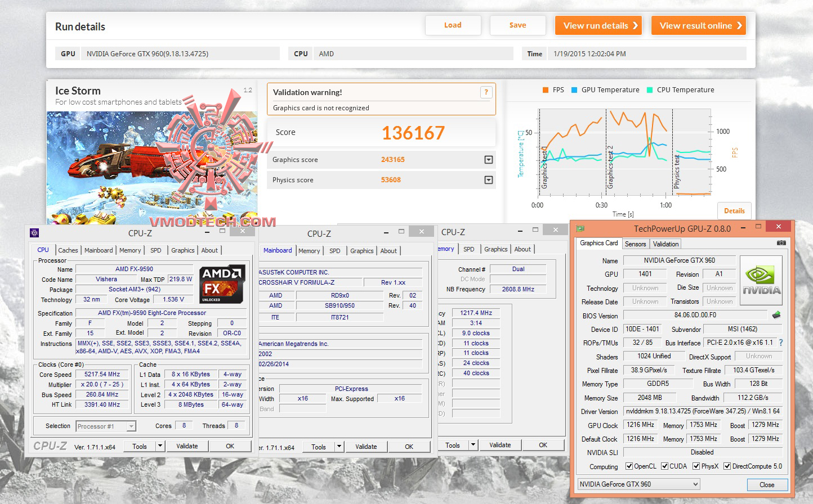
Task: Click the temperature and FPS chart
Action: tap(624, 152)
